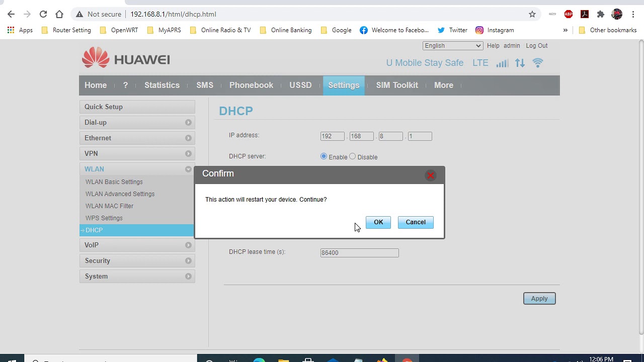
Task: Expand hidden bookmarks chevron
Action: click(x=565, y=30)
